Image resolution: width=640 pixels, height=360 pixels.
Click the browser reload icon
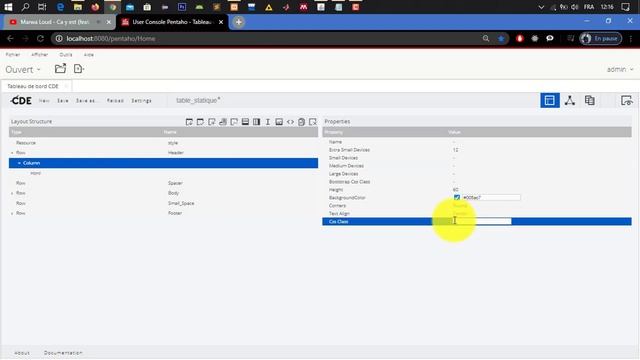[x=40, y=38]
